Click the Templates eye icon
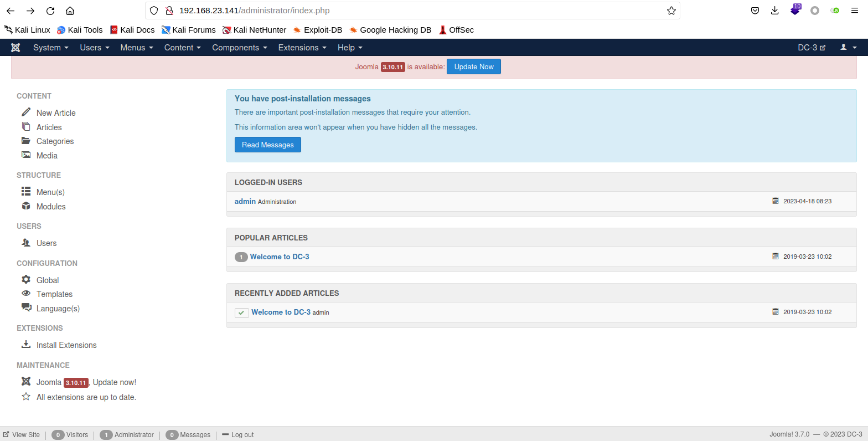 (x=26, y=293)
